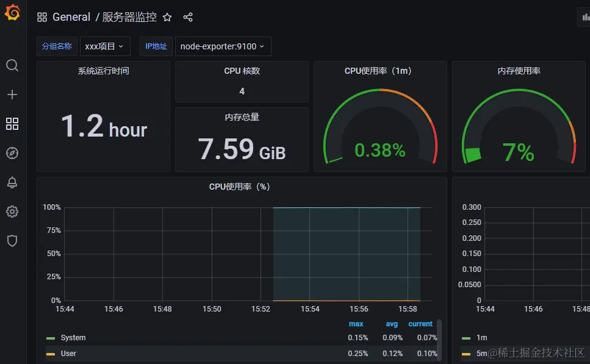Click the 100% y-axis label in CPU graph
The height and width of the screenshot is (364, 590).
coord(51,207)
